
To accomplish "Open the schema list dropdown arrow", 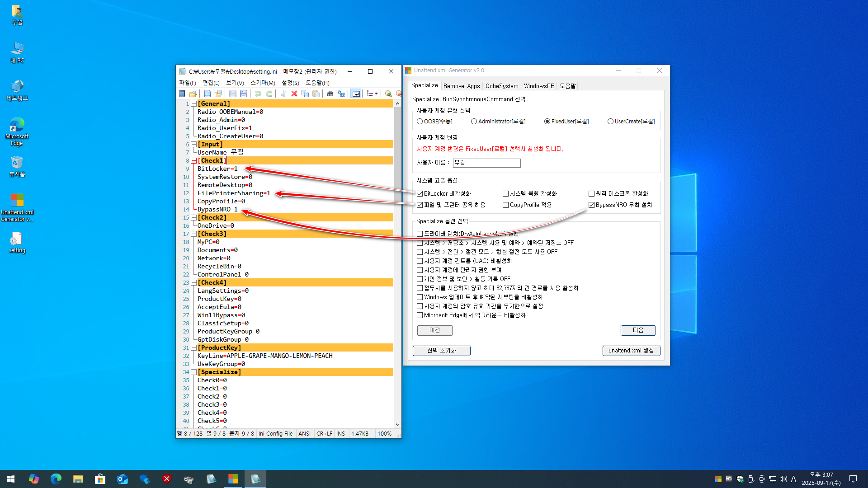I will click(x=376, y=94).
